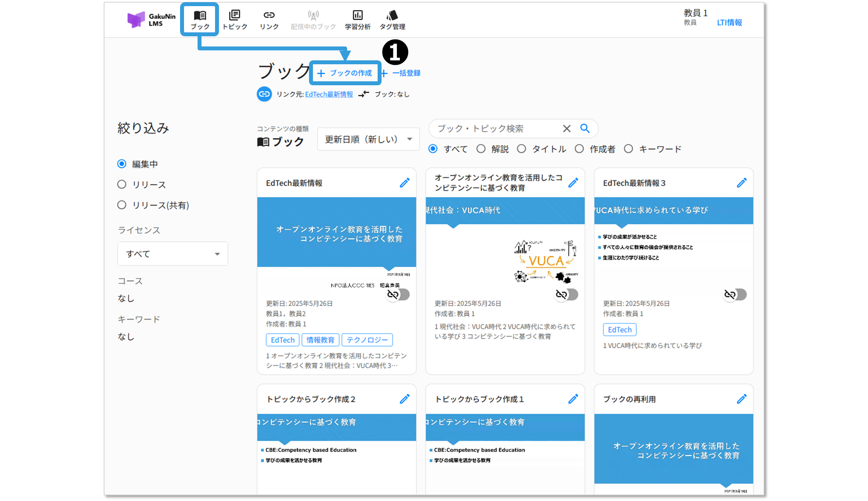Click the リンク chain icon in navbar
The height and width of the screenshot is (501, 868).
[269, 15]
